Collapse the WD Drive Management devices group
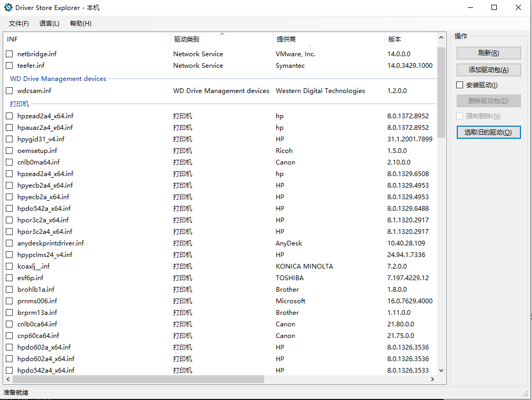 [x=58, y=79]
